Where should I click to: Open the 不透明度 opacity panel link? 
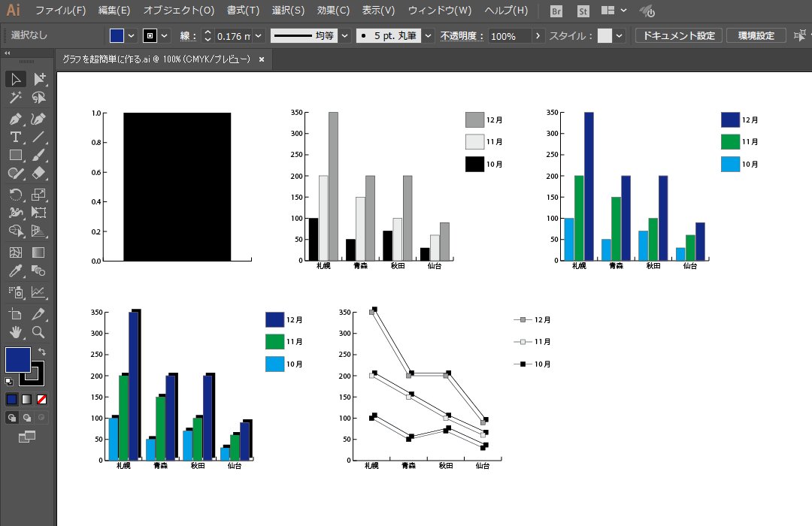pos(462,36)
